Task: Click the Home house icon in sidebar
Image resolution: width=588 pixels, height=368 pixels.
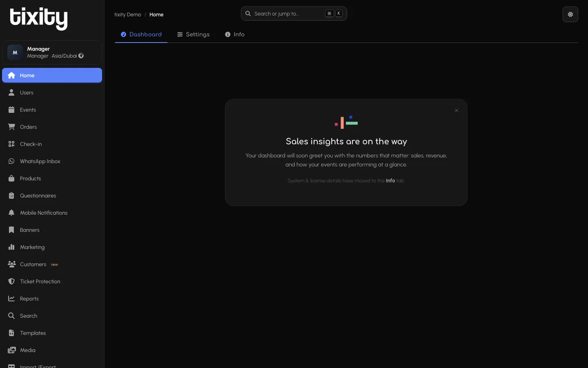Action: 11,75
